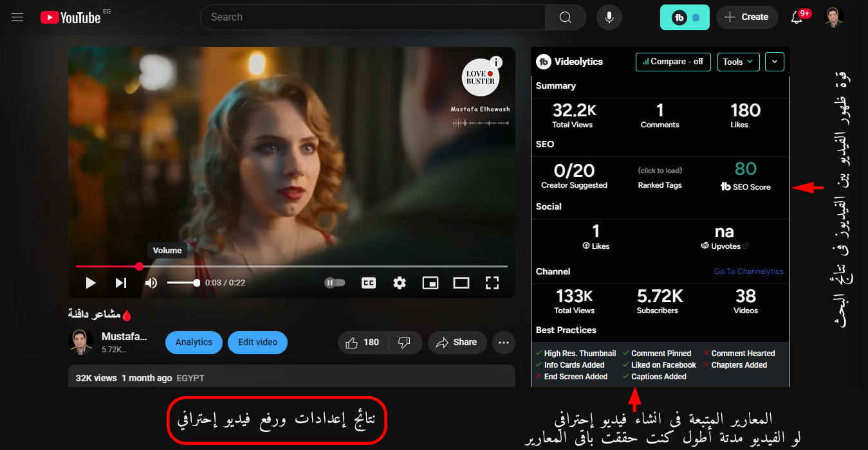Open the YouTube hamburger guide menu

coord(17,17)
